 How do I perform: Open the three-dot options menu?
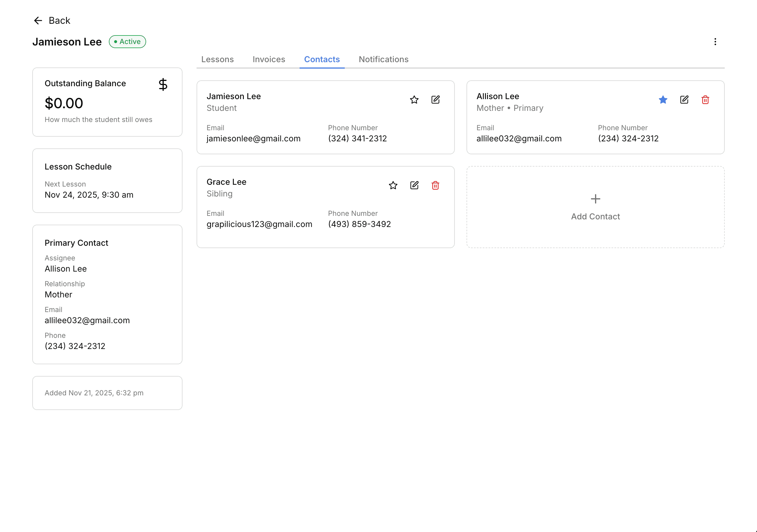715,42
